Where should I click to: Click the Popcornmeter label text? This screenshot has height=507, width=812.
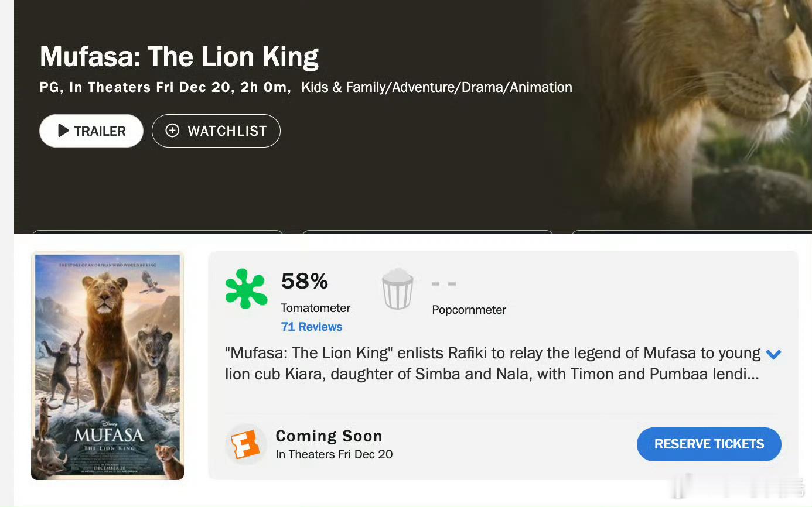point(469,310)
